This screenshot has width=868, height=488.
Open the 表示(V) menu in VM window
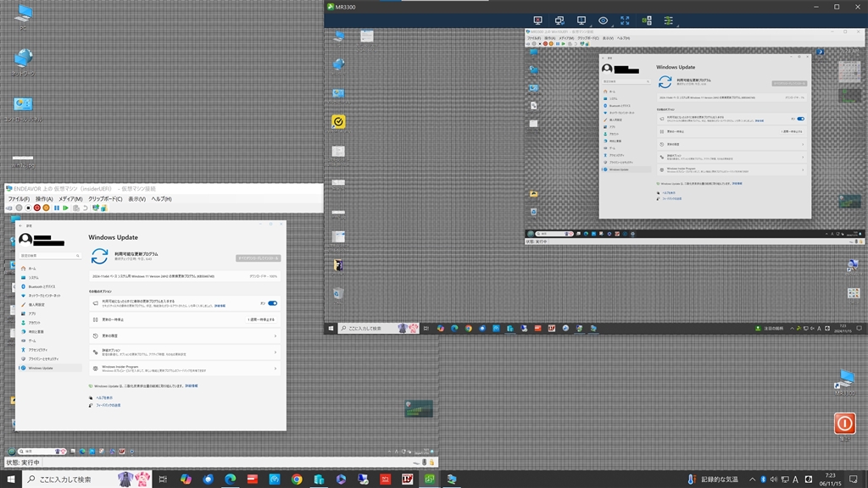pyautogui.click(x=136, y=199)
